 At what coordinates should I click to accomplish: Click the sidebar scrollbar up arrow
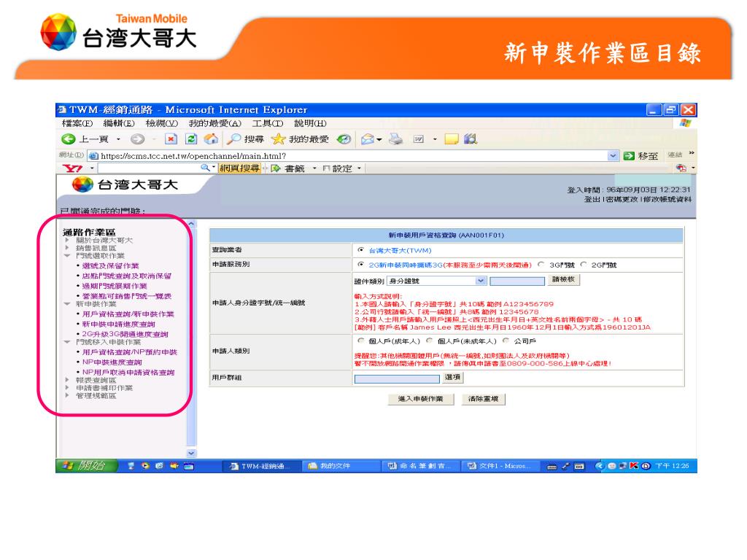(x=191, y=224)
